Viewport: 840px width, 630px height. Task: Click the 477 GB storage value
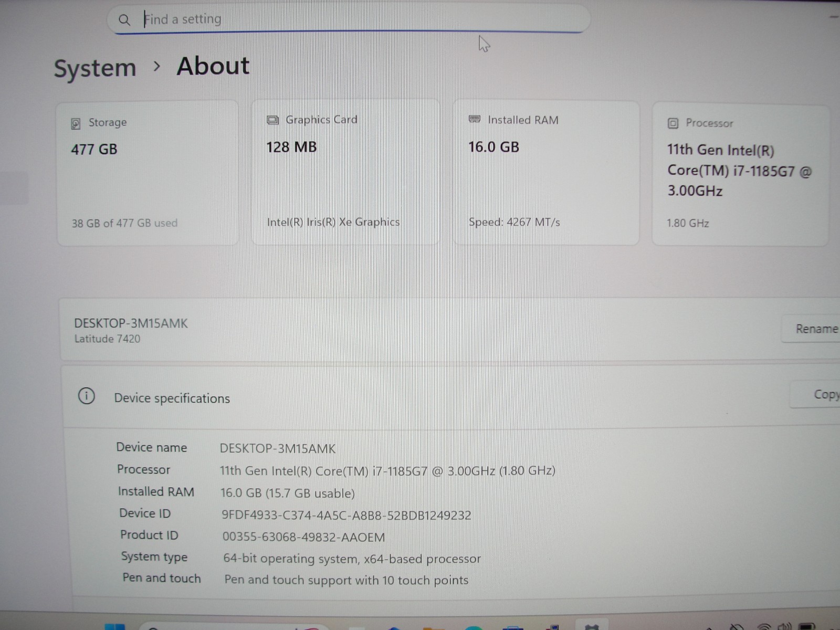[94, 149]
